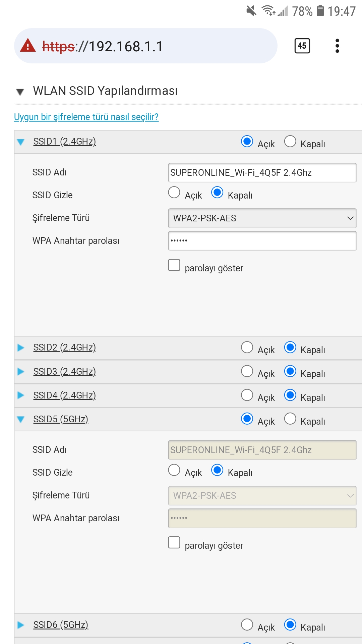Collapse the SSID5 (5GHz) arrow icon
The width and height of the screenshot is (362, 644).
[x=21, y=419]
